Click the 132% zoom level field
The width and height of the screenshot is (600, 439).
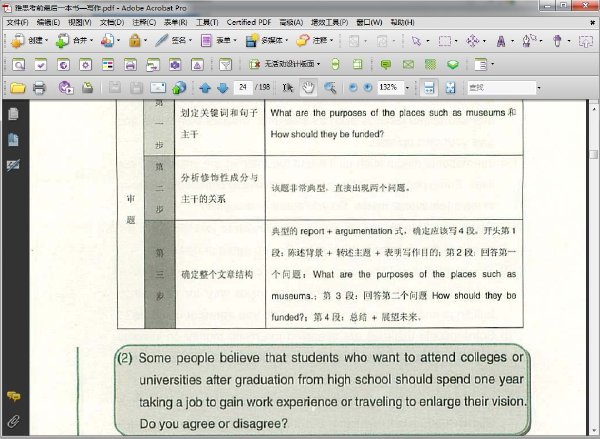[x=390, y=87]
